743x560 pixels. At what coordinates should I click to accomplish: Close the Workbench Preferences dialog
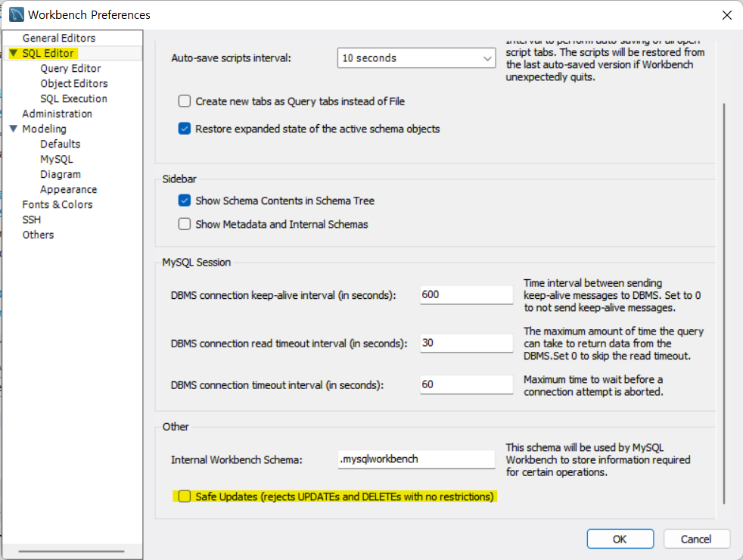tap(727, 15)
